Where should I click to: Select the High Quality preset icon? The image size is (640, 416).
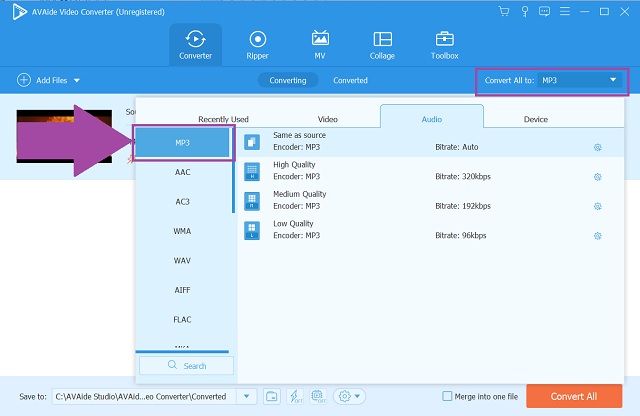(252, 171)
